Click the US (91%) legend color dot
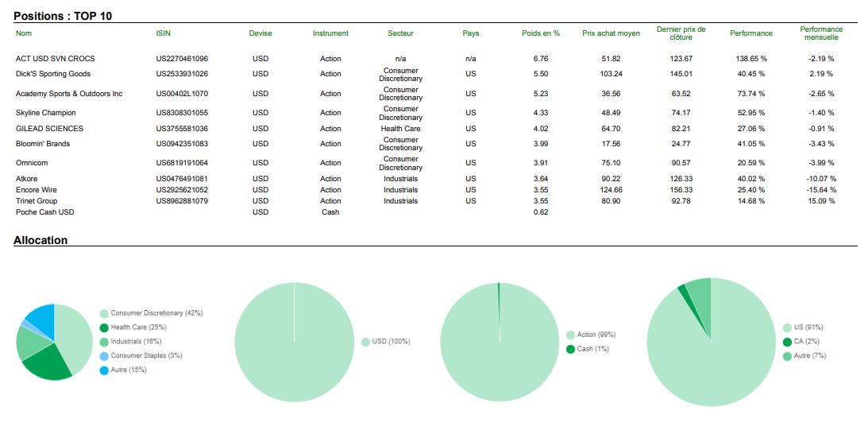 pyautogui.click(x=787, y=328)
